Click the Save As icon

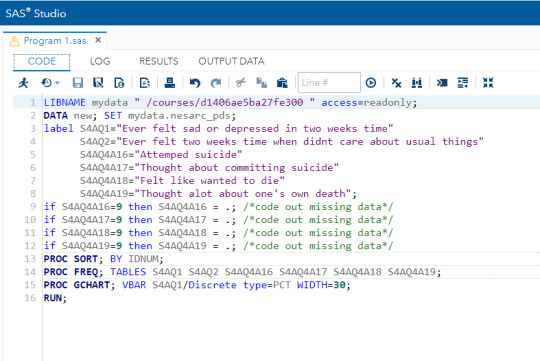98,83
